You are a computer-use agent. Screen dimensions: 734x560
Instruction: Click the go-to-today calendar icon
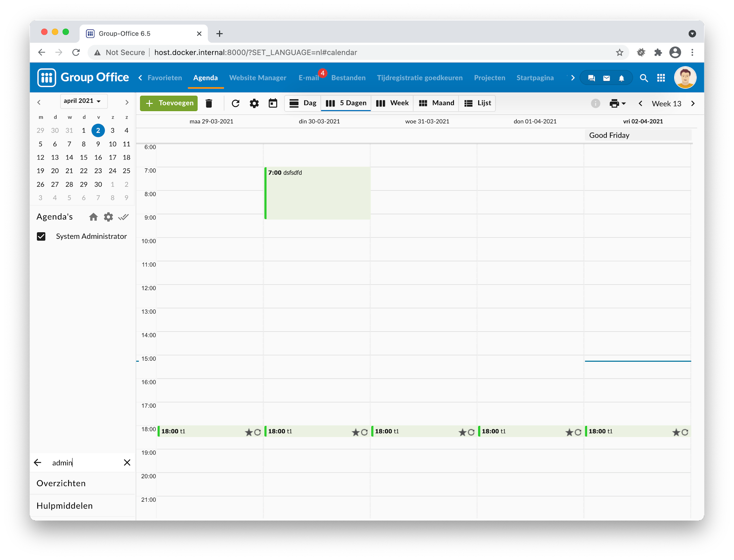click(273, 104)
